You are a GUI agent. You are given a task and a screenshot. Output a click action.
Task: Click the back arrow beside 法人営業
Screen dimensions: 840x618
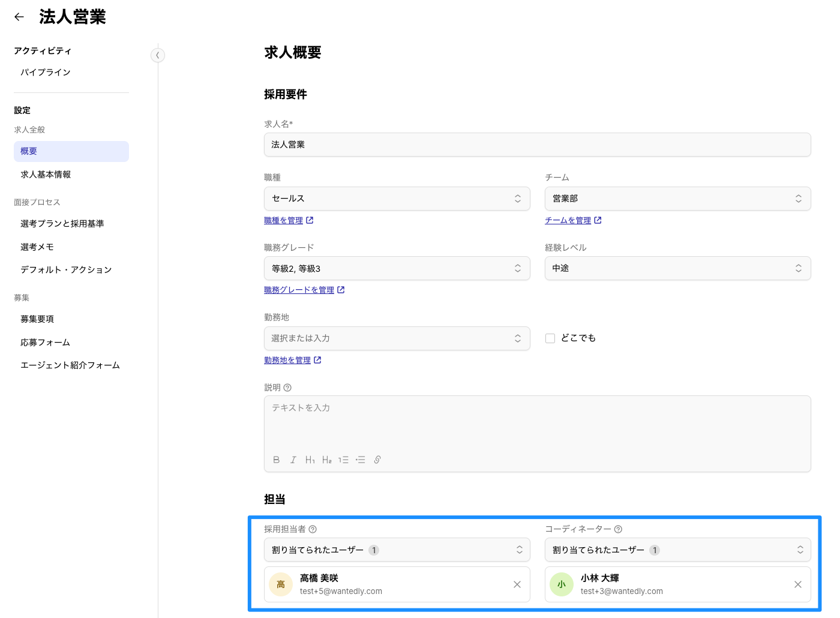pyautogui.click(x=19, y=17)
